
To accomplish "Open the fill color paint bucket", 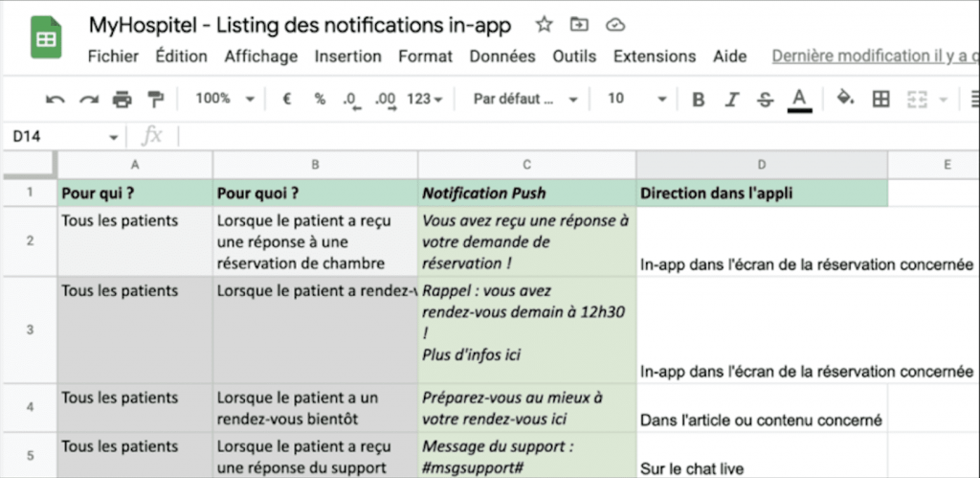I will (x=845, y=99).
